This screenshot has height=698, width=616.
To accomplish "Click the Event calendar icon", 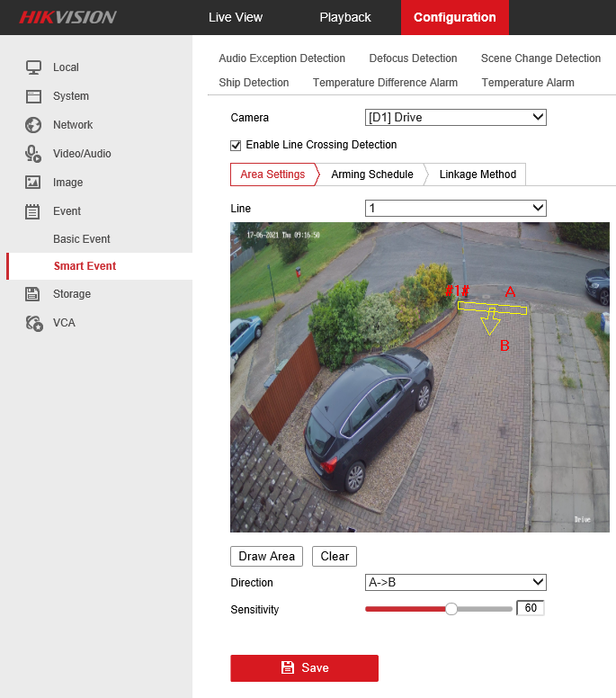I will (x=33, y=211).
